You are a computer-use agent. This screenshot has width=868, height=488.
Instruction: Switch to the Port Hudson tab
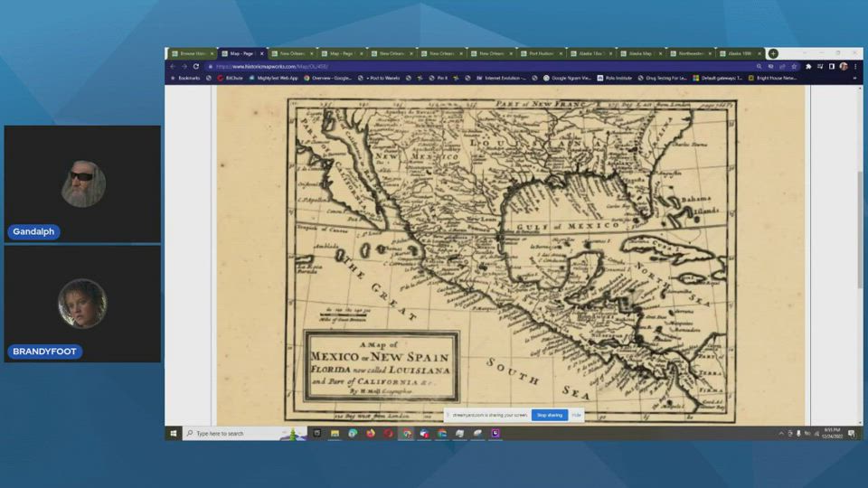[542, 53]
